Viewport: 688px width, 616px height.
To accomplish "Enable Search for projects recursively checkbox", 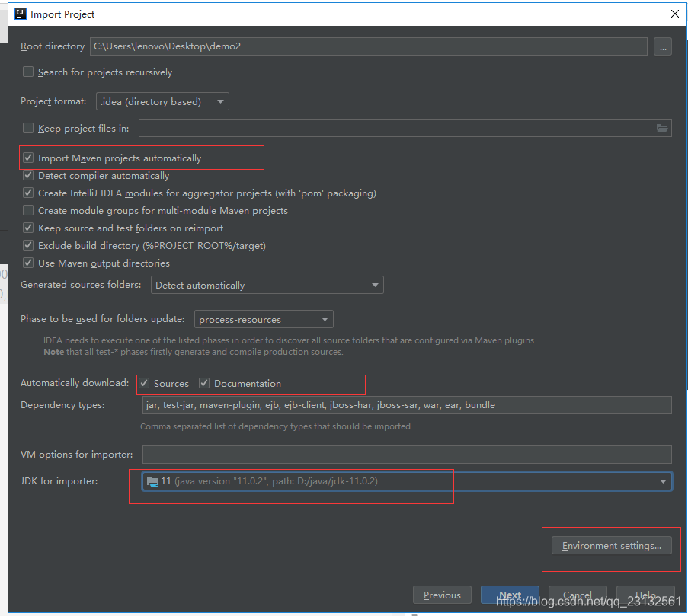I will pos(28,72).
